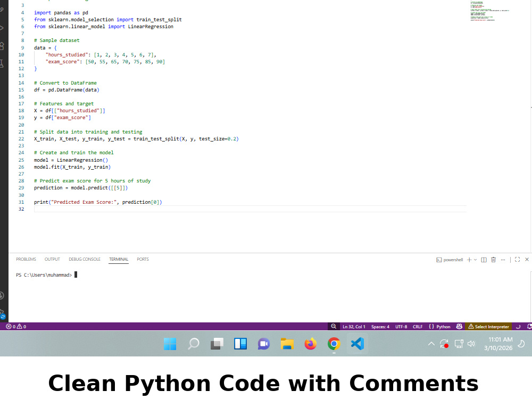Open the volume speaker tray icon
The height and width of the screenshot is (399, 532).
(x=471, y=344)
